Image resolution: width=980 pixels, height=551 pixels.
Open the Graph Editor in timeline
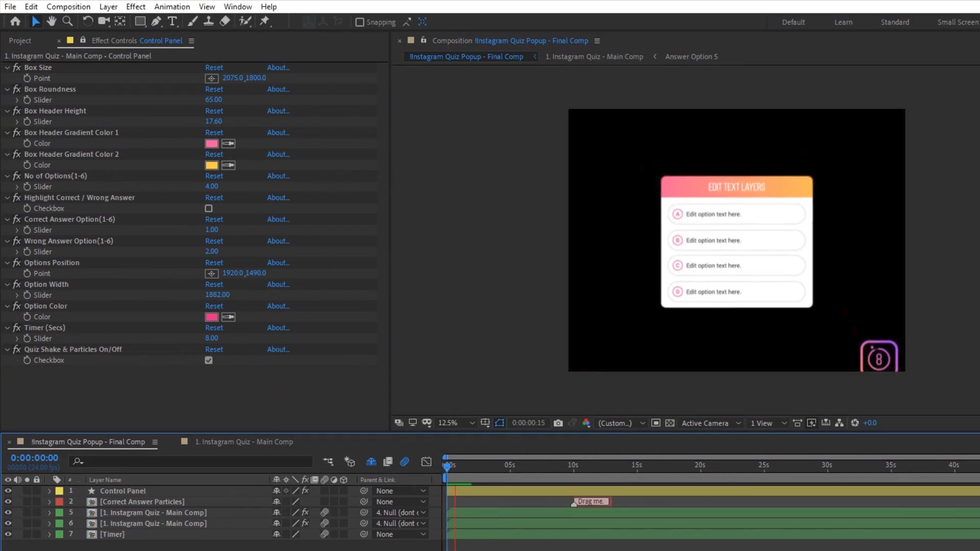coord(426,462)
